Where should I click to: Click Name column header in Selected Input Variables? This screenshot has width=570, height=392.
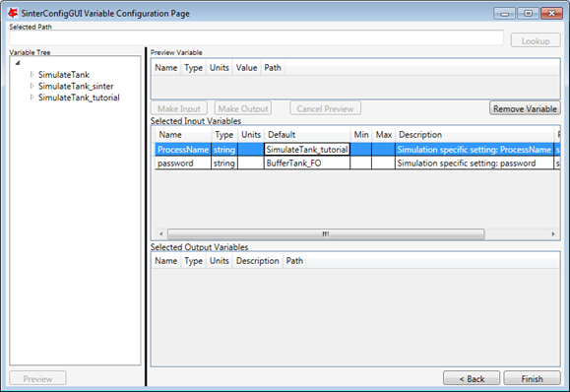coord(183,135)
